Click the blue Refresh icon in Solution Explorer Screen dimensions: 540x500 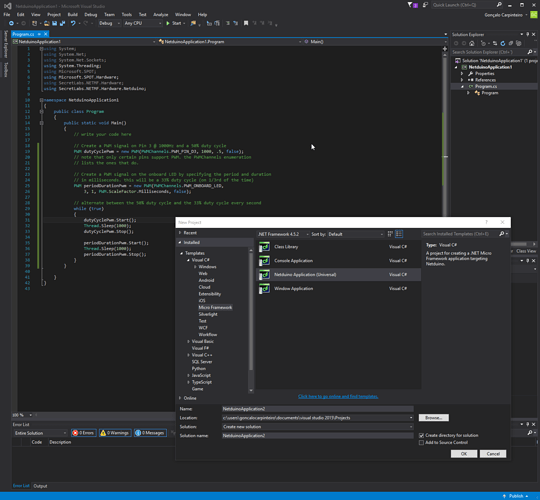pos(503,43)
